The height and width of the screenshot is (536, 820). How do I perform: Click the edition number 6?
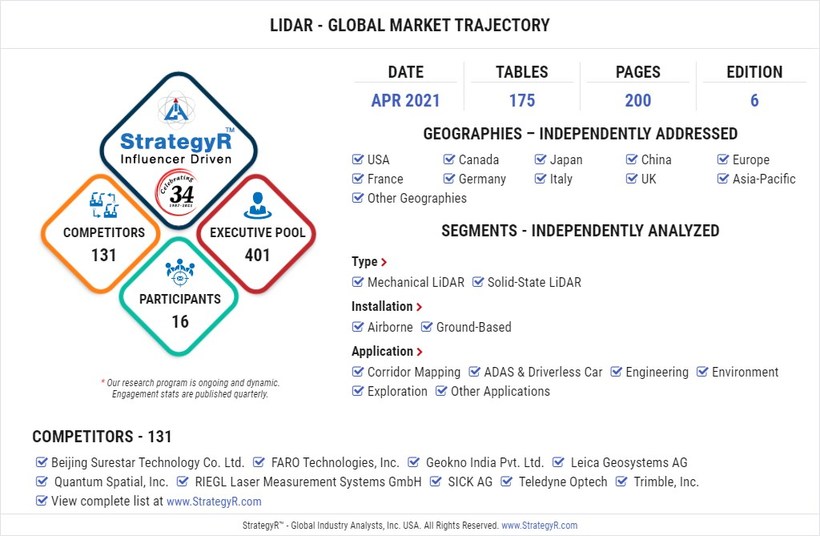[754, 100]
